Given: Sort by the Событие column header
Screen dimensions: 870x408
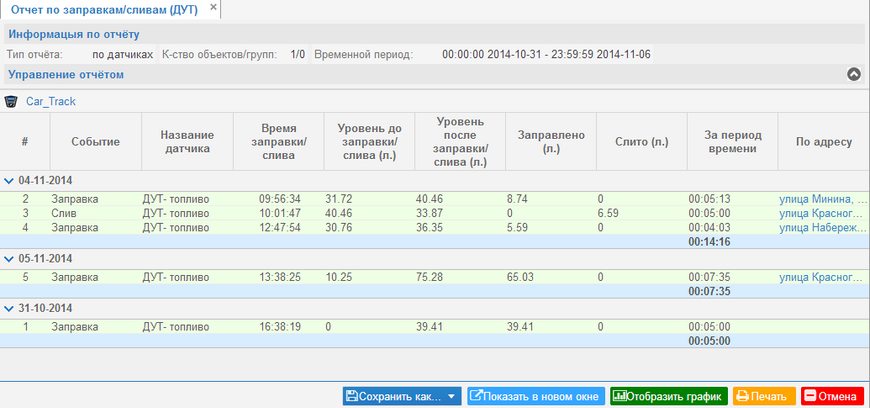Looking at the screenshot, I should [x=95, y=142].
